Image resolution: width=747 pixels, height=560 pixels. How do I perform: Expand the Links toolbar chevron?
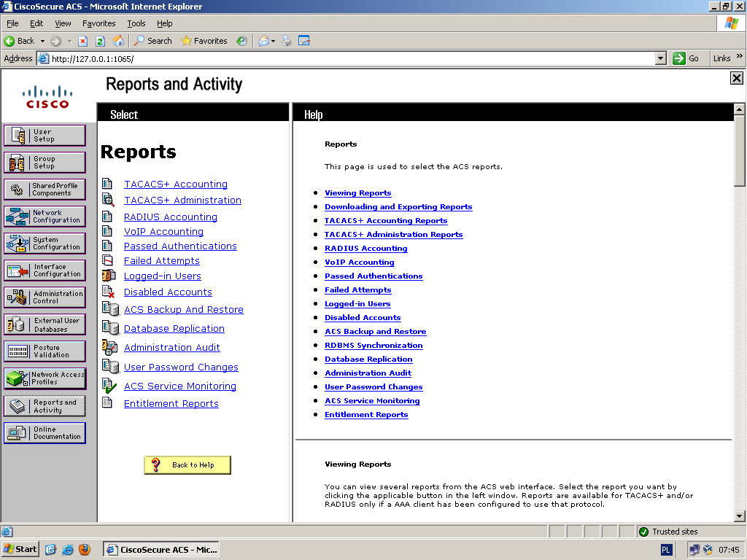point(740,56)
